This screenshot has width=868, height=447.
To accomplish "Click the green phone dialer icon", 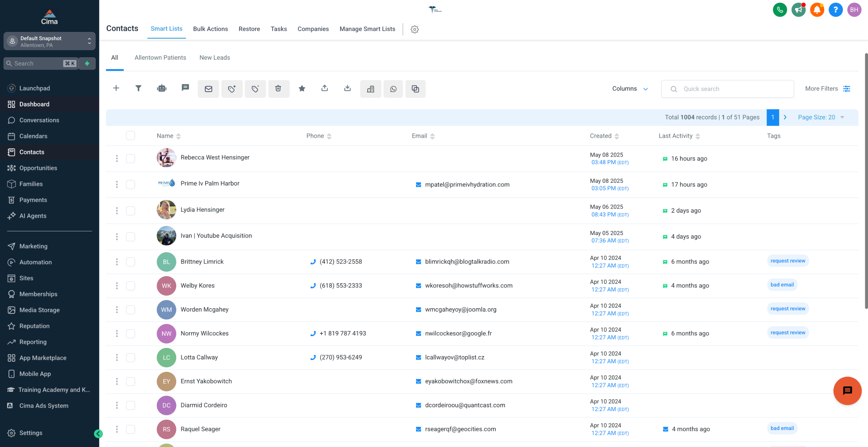I will tap(780, 9).
